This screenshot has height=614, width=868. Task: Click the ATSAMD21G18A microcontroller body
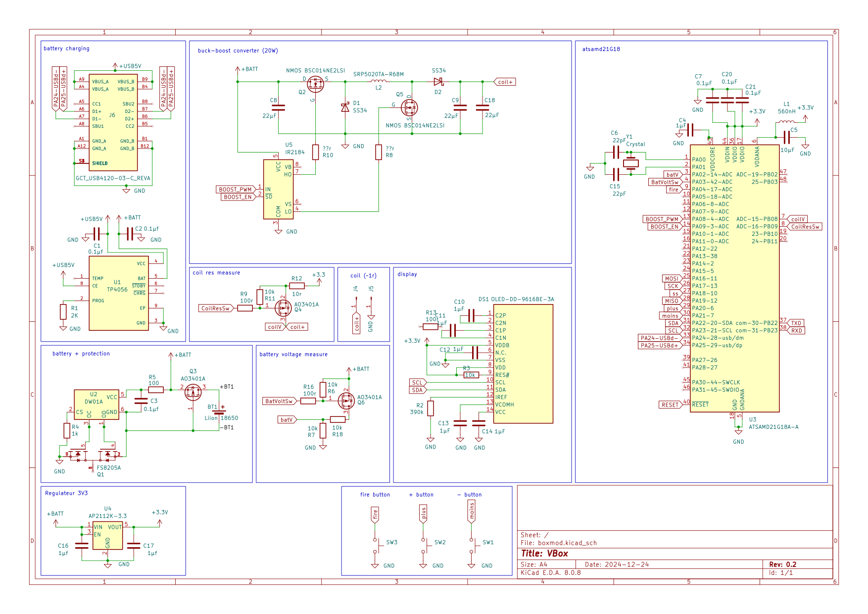735,278
